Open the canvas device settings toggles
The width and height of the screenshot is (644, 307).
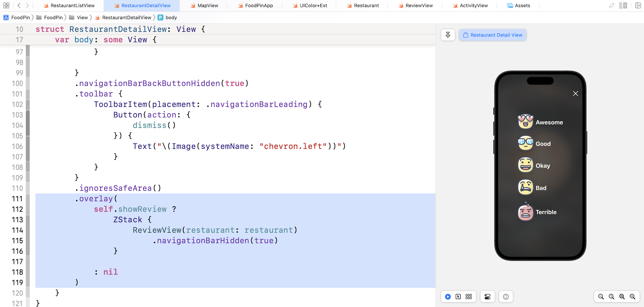pos(487,297)
